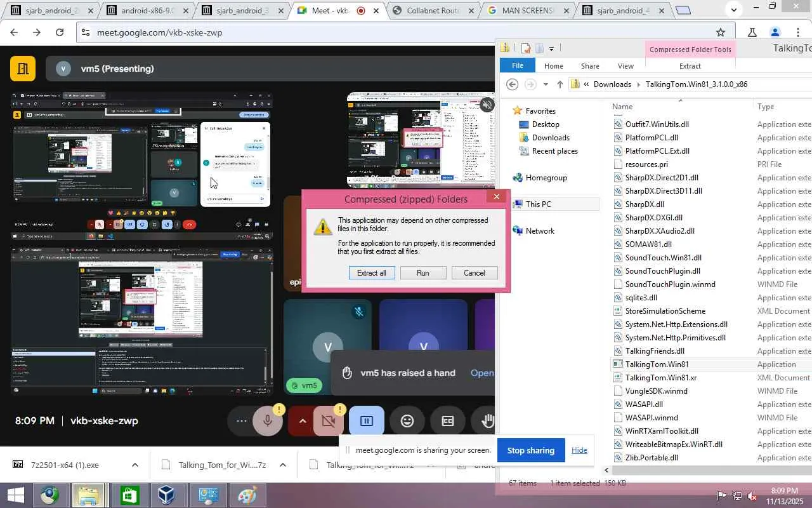Select SoundTouchPlugin.winmd in the file list

(x=670, y=284)
